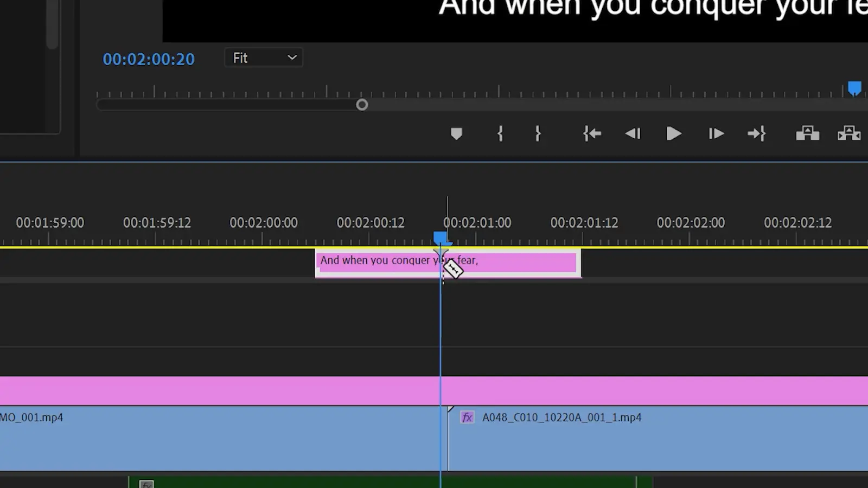
Task: Click the Lift icon
Action: click(807, 134)
